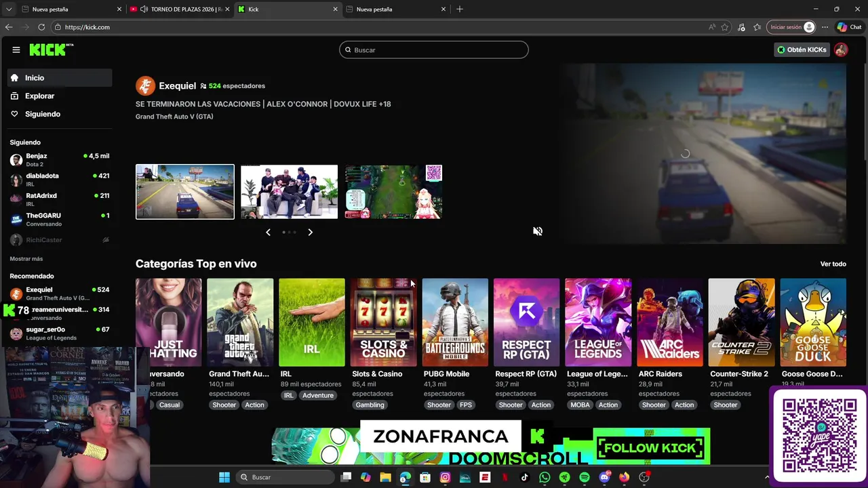868x488 pixels.
Task: Open the Grand Theft Auto category card
Action: 240,323
